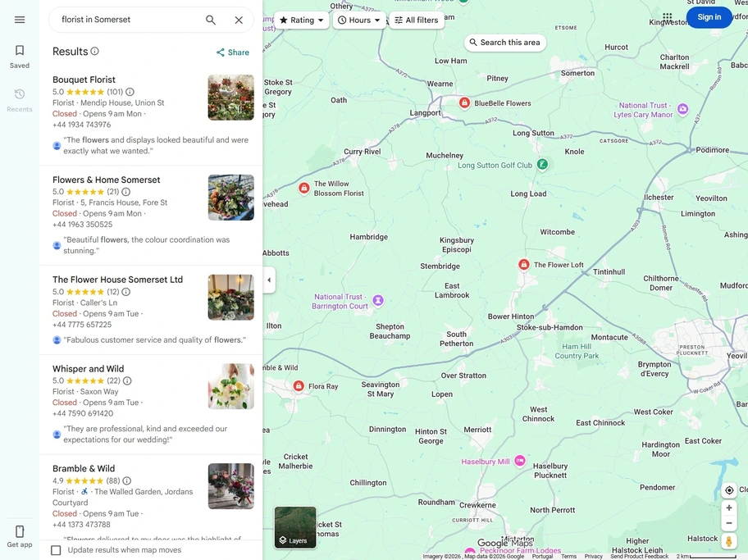Zoom in on the map
The image size is (748, 560).
coord(729,508)
